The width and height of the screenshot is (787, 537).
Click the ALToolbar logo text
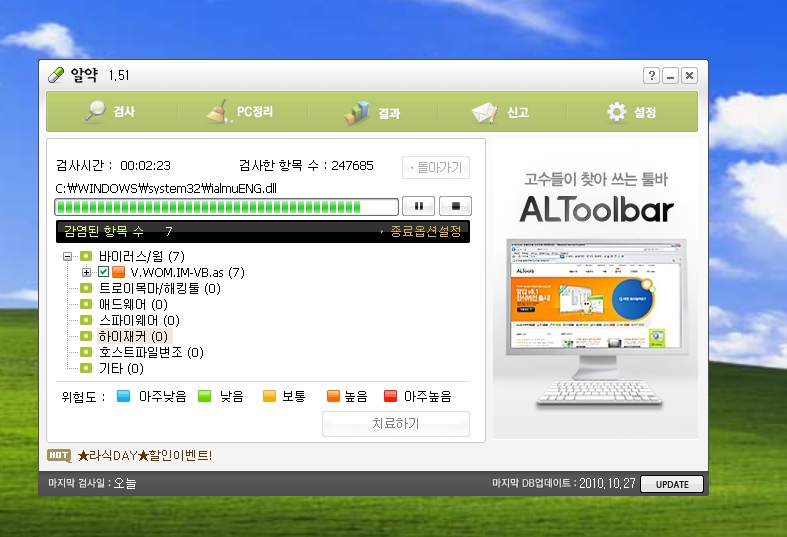pos(596,209)
